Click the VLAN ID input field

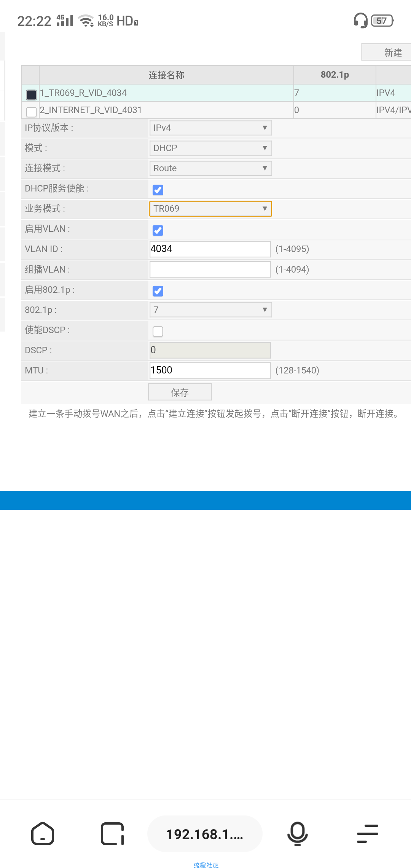coord(210,249)
